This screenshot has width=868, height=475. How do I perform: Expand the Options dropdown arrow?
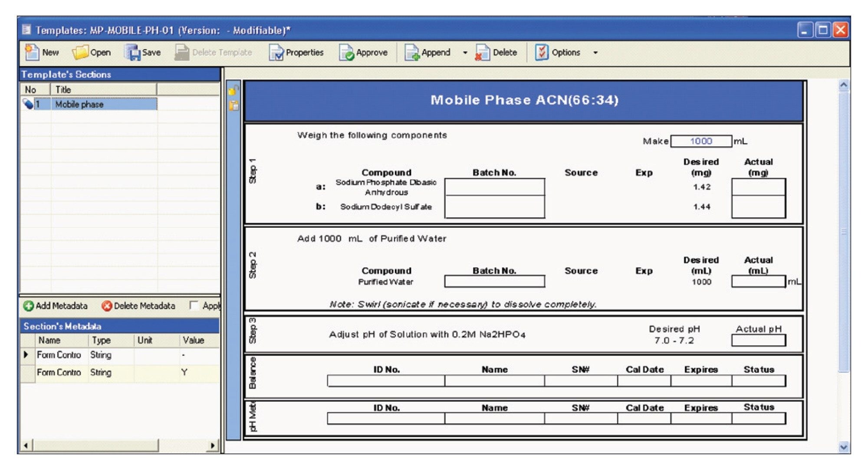pos(595,52)
